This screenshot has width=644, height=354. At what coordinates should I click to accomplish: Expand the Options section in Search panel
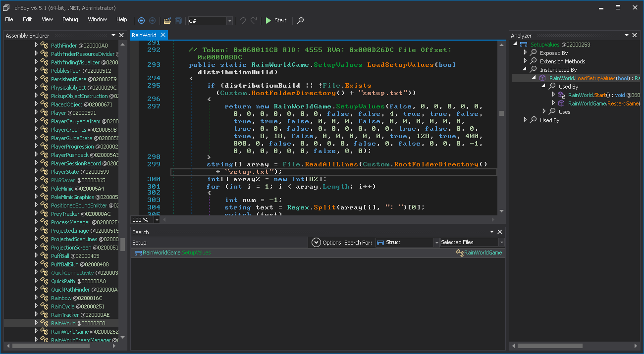click(317, 242)
